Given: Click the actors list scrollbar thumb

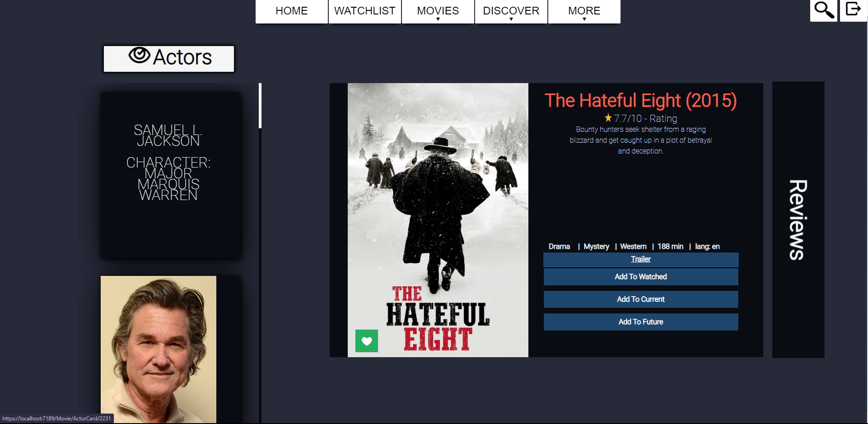Looking at the screenshot, I should click(260, 106).
